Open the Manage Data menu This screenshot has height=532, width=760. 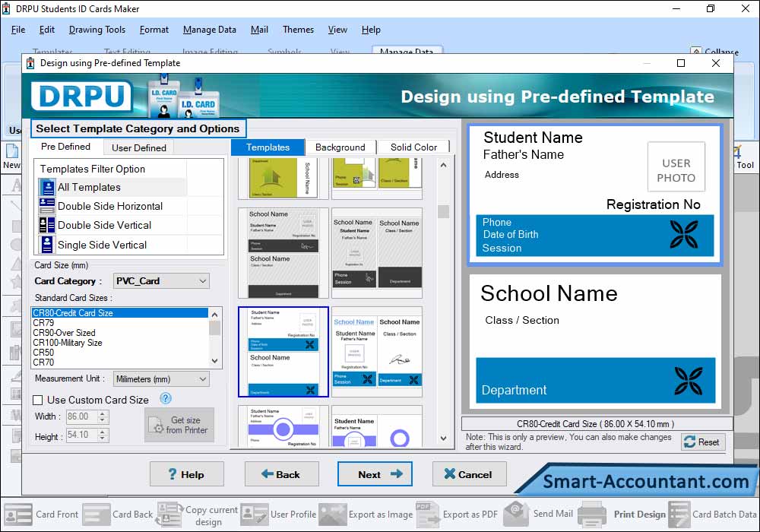pos(210,30)
